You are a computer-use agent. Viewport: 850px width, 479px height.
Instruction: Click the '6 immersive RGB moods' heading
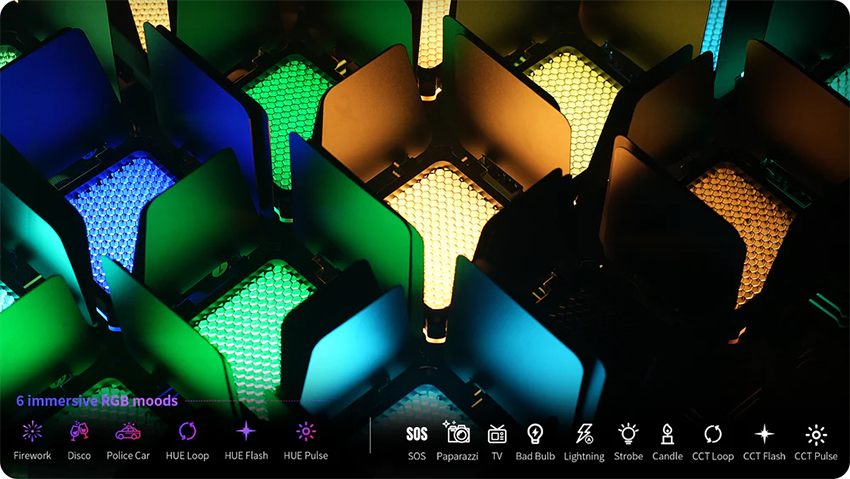pos(97,401)
